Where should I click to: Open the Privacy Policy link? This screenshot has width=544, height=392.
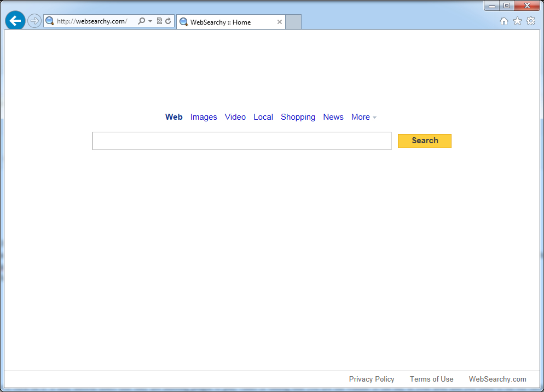coord(372,379)
